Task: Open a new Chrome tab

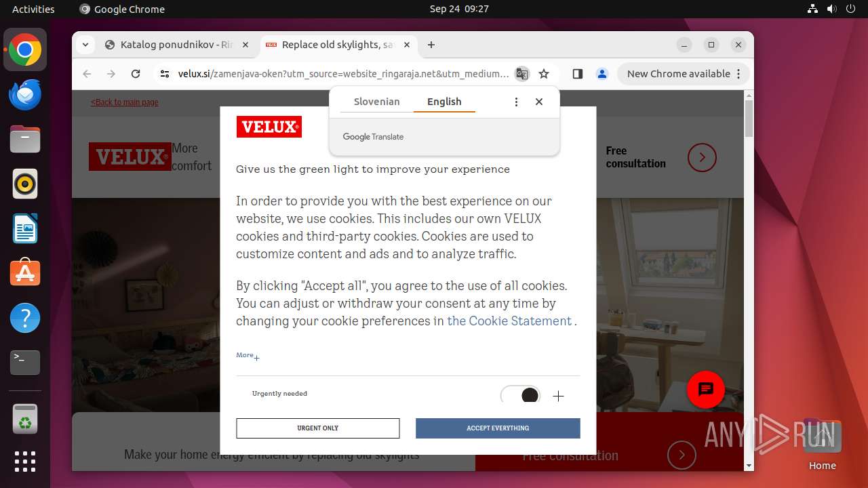Action: pos(431,45)
